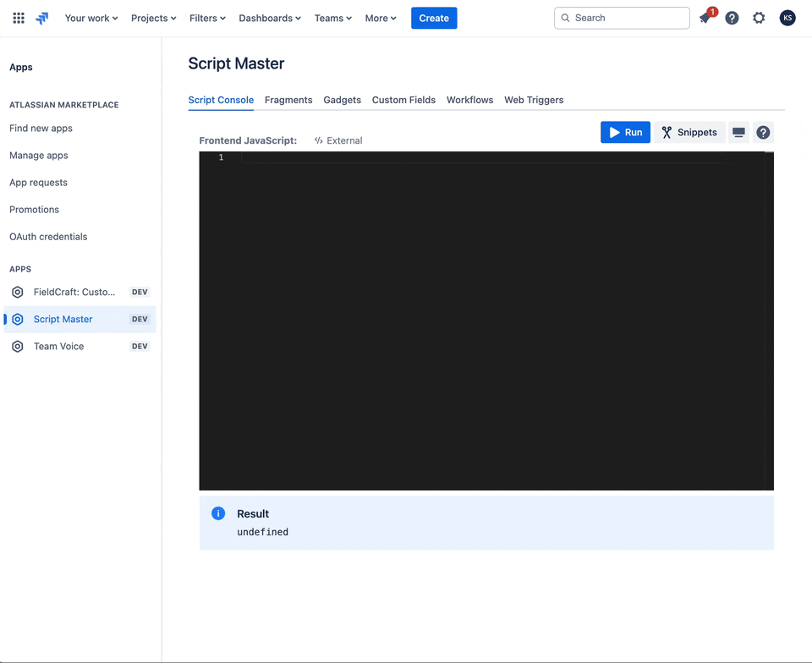Click the Find new apps link
The height and width of the screenshot is (663, 812).
tap(41, 129)
